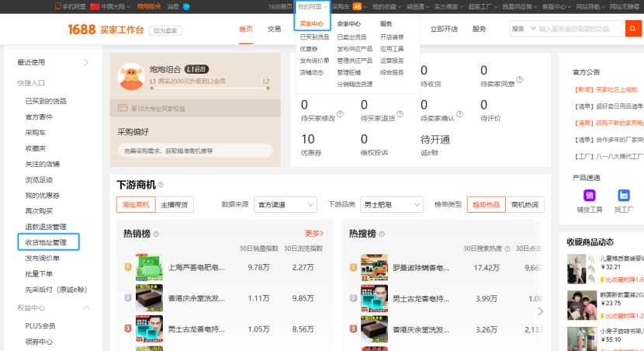Click 买家中心 in dropdown menu
The width and height of the screenshot is (644, 351).
[x=312, y=24]
